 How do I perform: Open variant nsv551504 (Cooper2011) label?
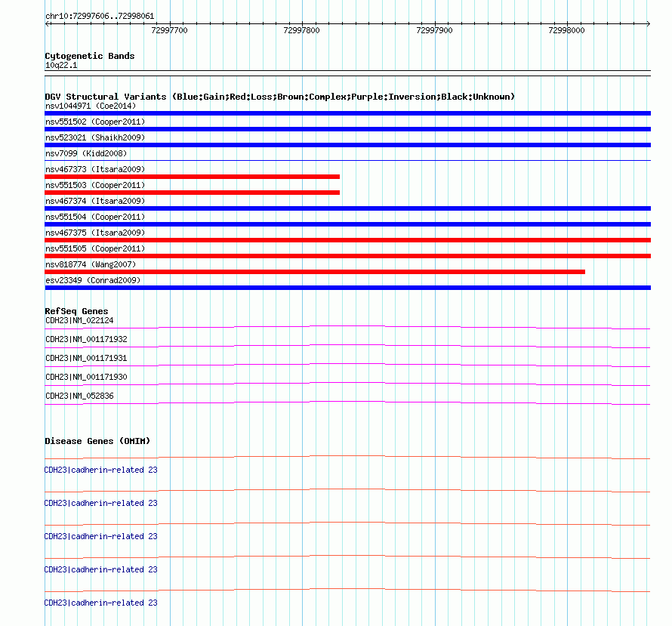[x=95, y=217]
